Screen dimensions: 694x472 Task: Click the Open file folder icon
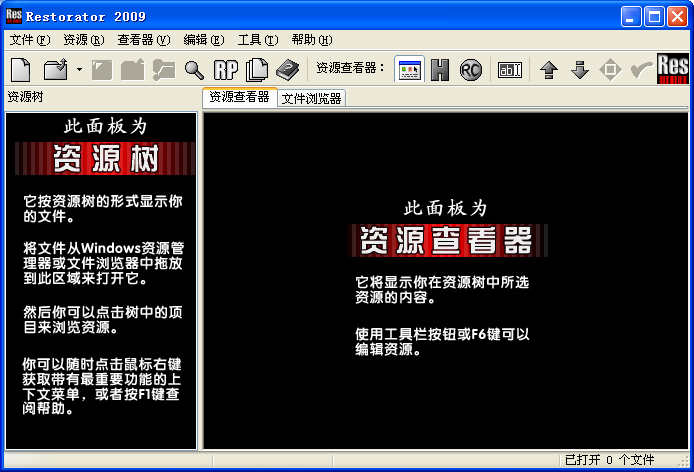click(55, 70)
